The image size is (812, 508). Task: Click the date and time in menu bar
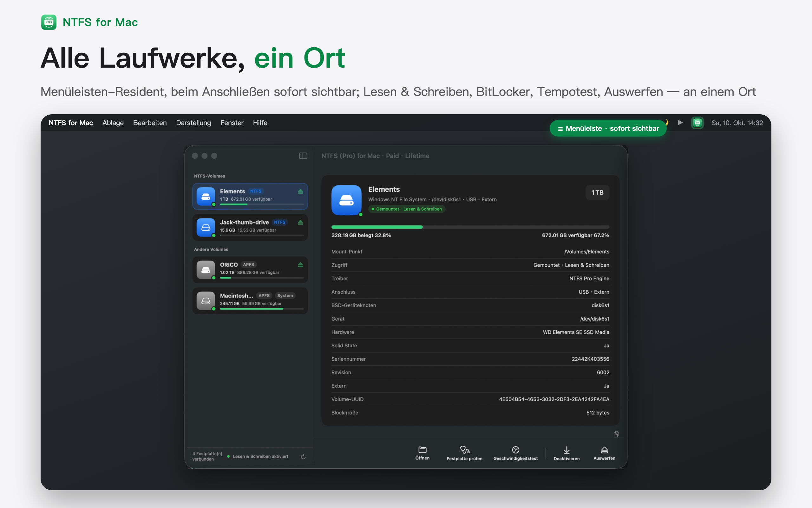[x=737, y=123]
